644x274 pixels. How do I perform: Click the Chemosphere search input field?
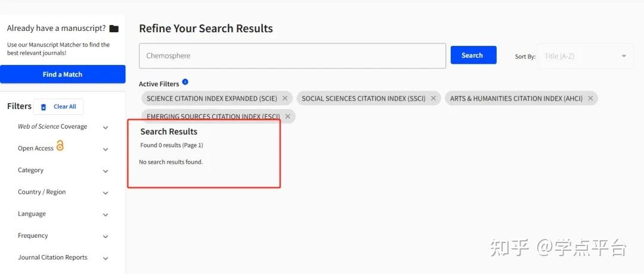pyautogui.click(x=292, y=56)
